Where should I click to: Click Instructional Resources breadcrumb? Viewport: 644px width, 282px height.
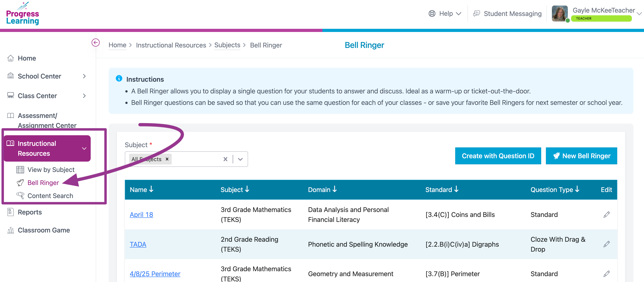coord(171,45)
